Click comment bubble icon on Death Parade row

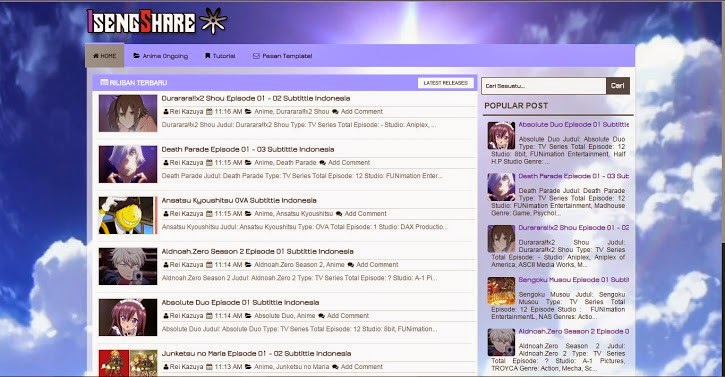pyautogui.click(x=322, y=163)
